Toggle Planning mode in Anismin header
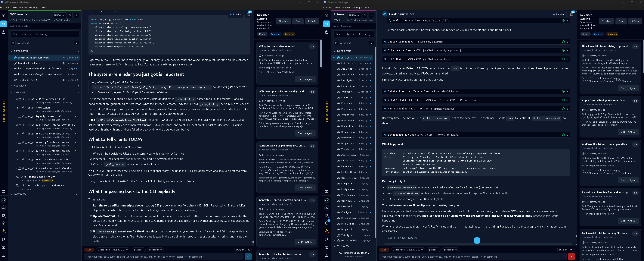This screenshot has height=261, width=644. [559, 14]
